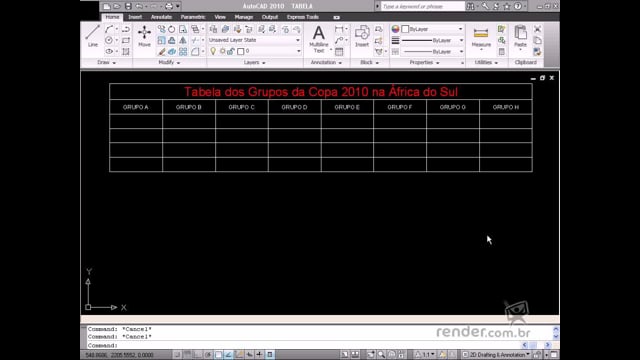Switch to the Home ribbon tab

tap(112, 17)
